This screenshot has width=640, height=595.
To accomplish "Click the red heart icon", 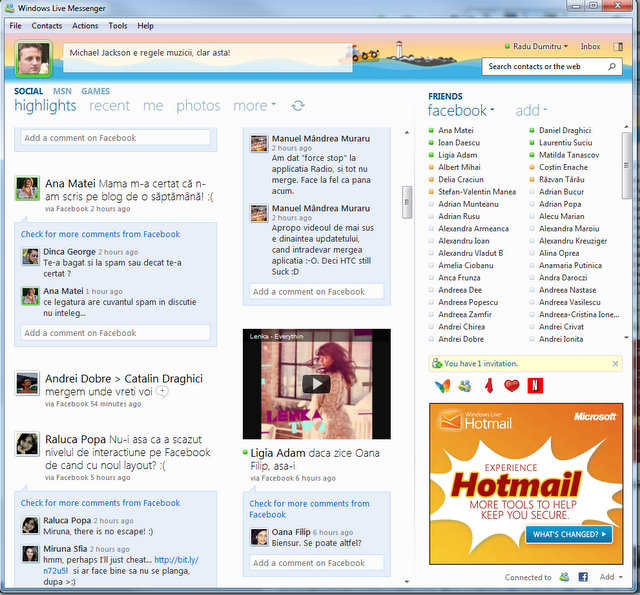I will (511, 385).
